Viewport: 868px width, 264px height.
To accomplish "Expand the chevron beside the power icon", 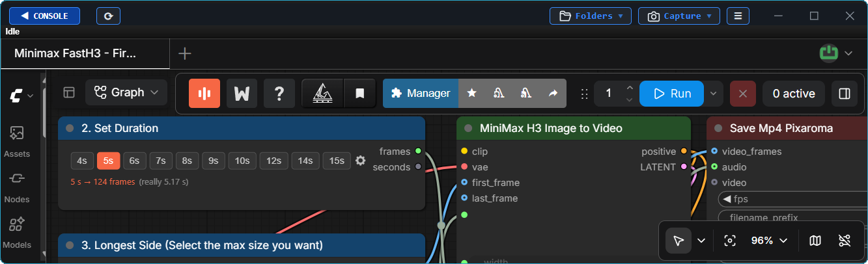I will click(848, 53).
